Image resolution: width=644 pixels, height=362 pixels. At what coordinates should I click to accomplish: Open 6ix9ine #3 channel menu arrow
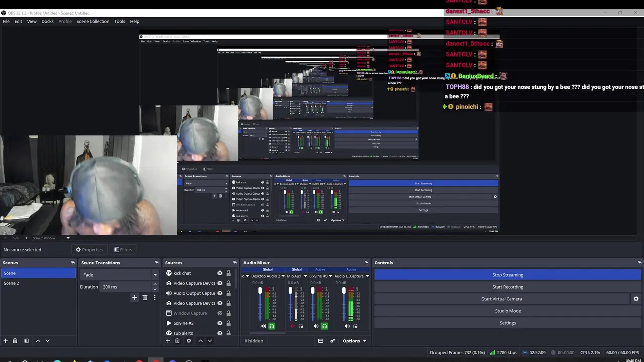point(331,276)
